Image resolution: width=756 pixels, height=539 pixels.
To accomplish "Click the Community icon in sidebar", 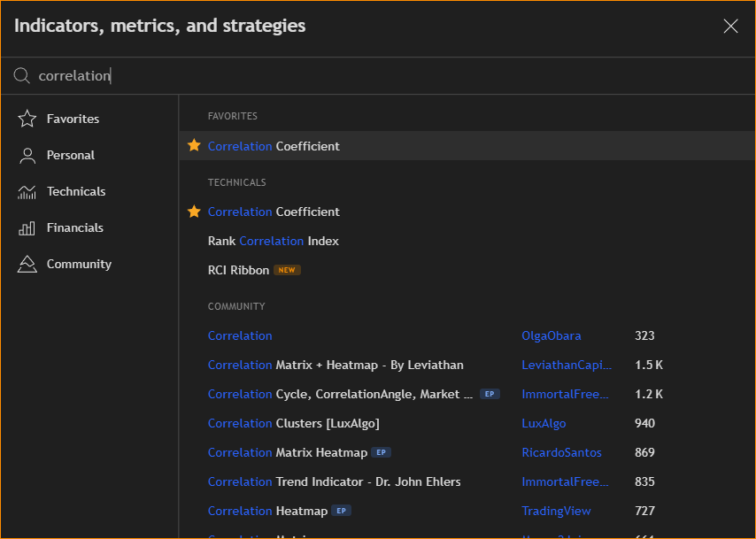I will 27,264.
